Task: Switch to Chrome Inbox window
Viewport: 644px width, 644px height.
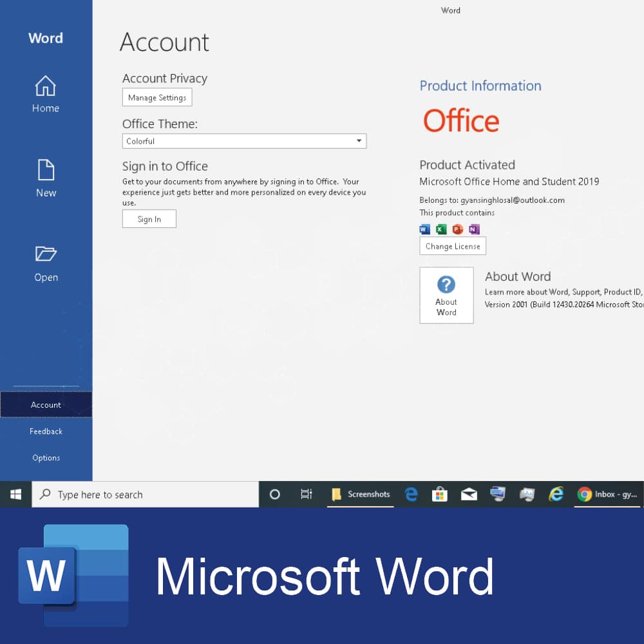Action: tap(607, 494)
